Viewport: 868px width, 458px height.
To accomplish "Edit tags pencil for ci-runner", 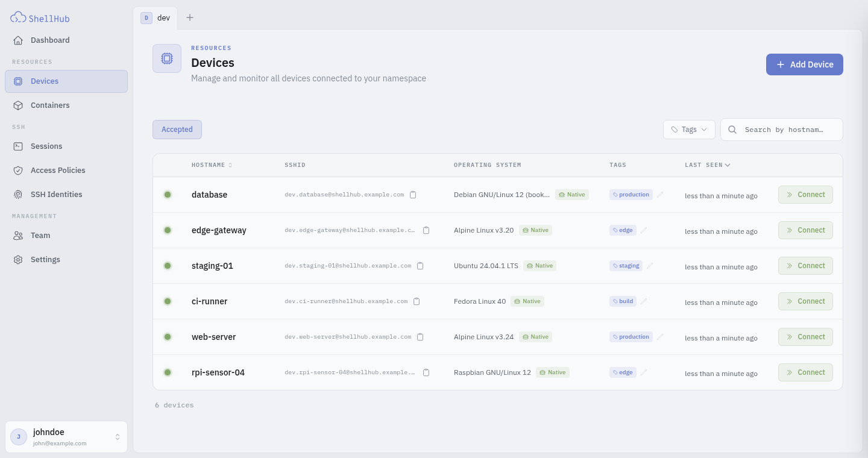I will pyautogui.click(x=644, y=301).
